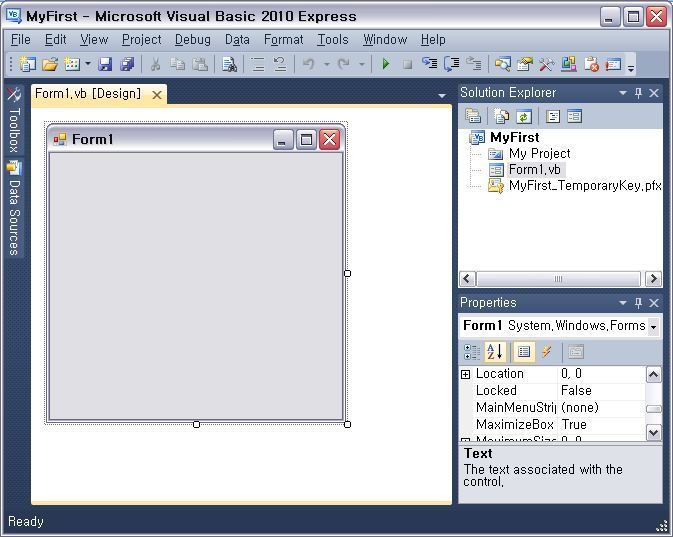The width and height of the screenshot is (673, 537).
Task: Open the Window menu
Action: (x=385, y=39)
